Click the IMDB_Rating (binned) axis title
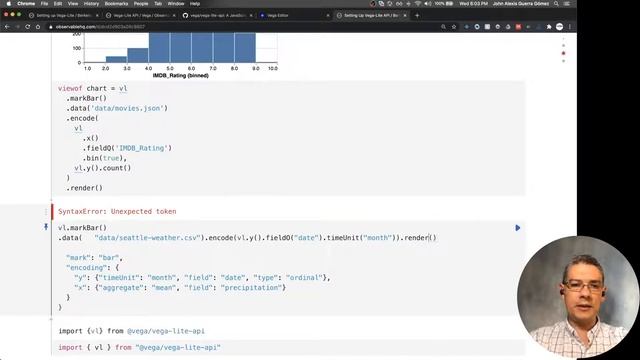 tap(181, 76)
